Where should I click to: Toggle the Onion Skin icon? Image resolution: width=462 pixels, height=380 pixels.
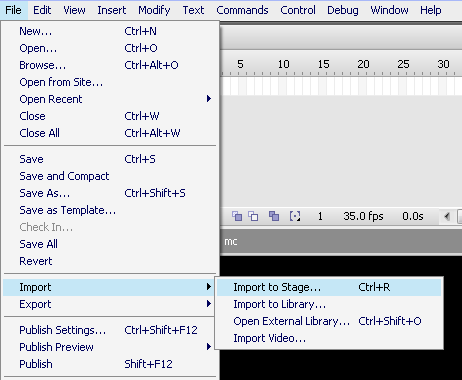(x=237, y=216)
